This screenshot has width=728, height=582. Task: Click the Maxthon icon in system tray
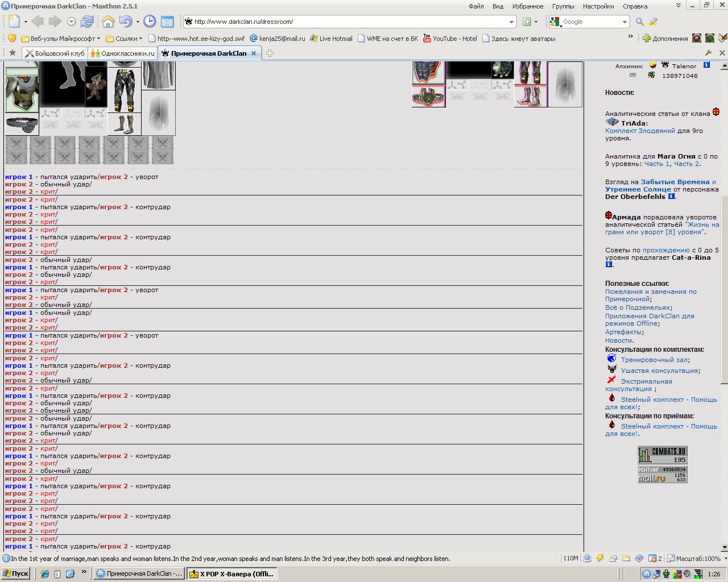[x=646, y=573]
